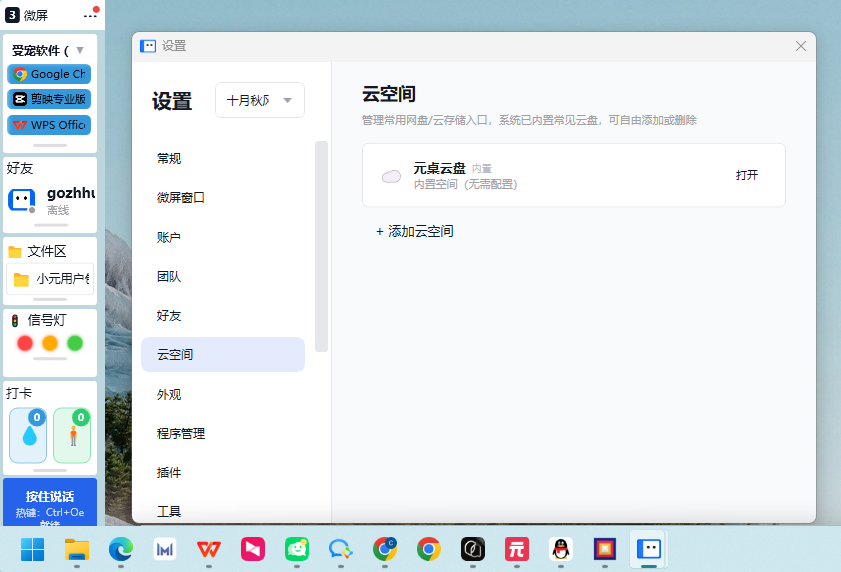Click the 打卡 section header
The width and height of the screenshot is (841, 572).
pyautogui.click(x=19, y=393)
